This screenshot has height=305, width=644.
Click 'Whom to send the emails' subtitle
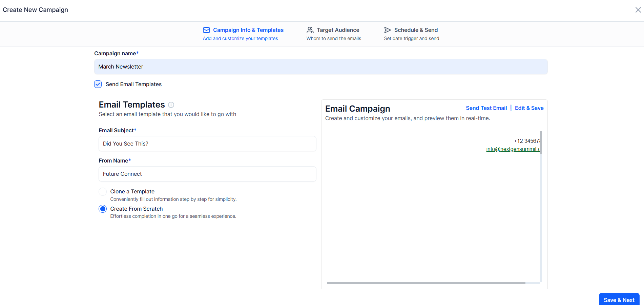click(x=334, y=38)
